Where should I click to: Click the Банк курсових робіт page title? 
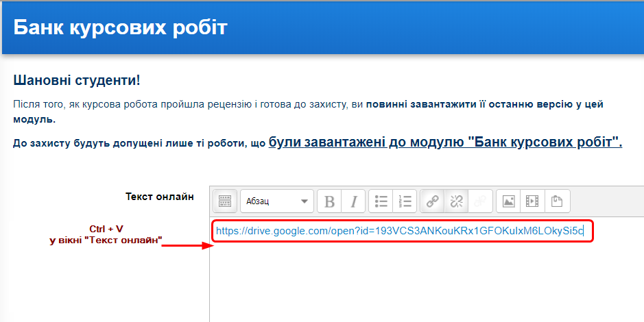click(x=120, y=27)
